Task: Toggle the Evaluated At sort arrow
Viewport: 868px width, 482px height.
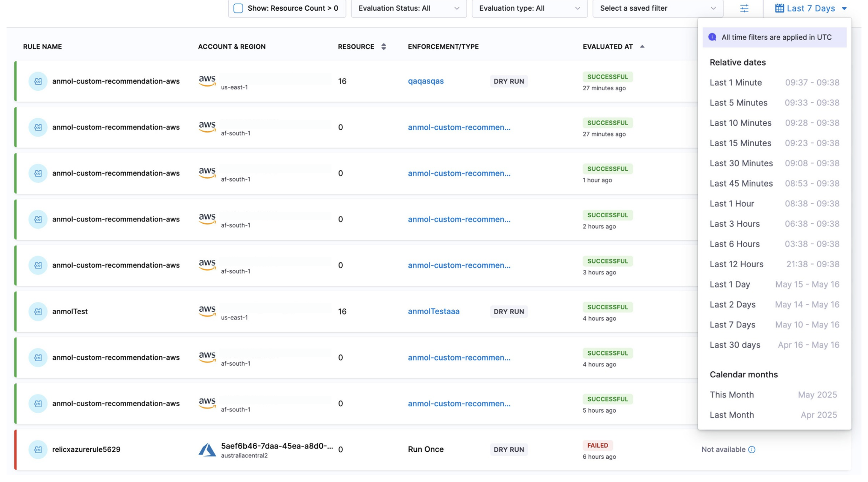Action: pyautogui.click(x=642, y=47)
